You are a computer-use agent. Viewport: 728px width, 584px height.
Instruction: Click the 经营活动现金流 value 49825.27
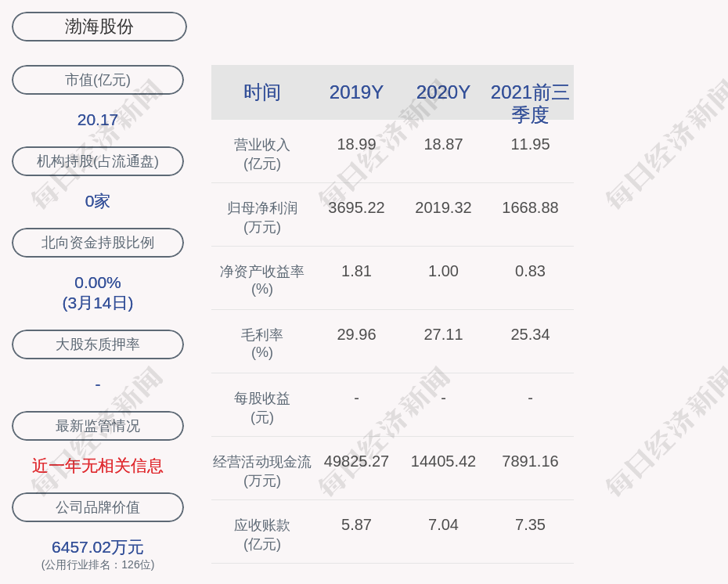(356, 461)
